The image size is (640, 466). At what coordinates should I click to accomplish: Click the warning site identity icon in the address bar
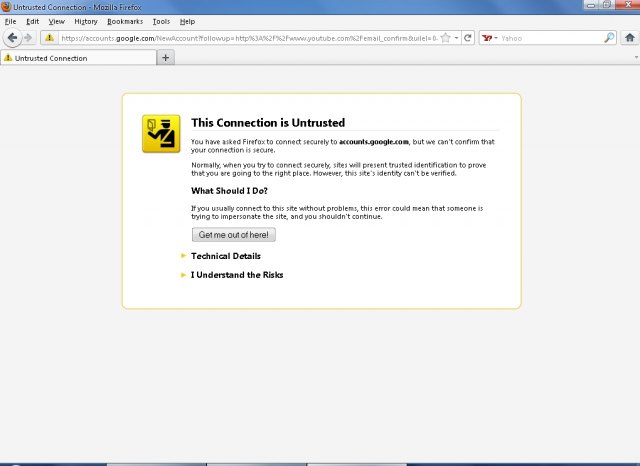point(49,38)
